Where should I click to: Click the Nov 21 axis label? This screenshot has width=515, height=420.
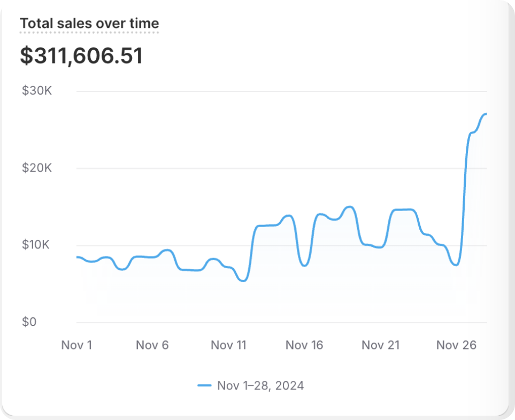pyautogui.click(x=380, y=345)
